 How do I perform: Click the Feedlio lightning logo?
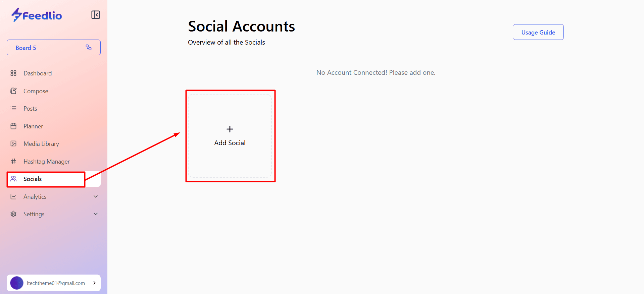tap(16, 15)
